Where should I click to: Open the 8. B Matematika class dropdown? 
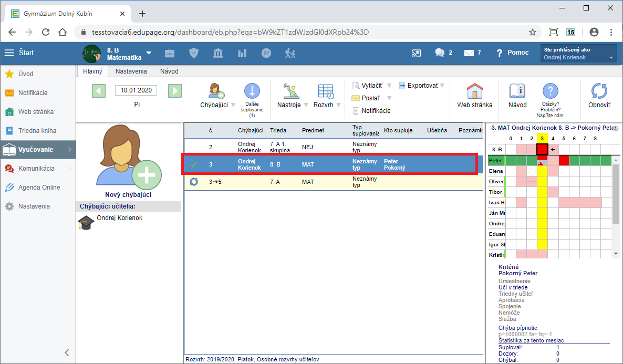coord(149,53)
